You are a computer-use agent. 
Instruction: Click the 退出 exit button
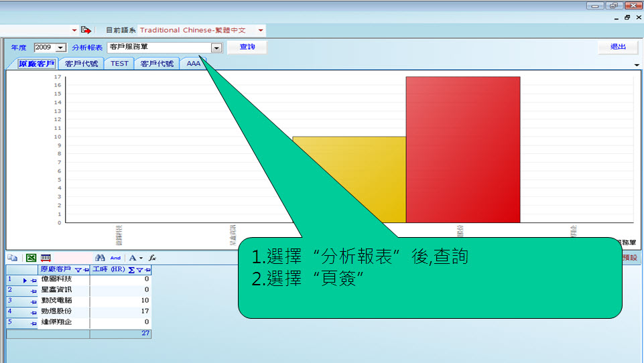point(617,47)
